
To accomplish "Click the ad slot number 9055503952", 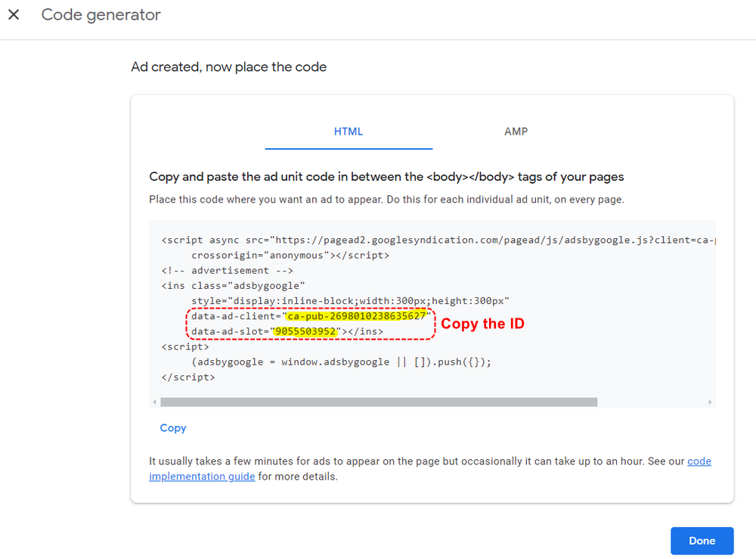I will point(305,331).
